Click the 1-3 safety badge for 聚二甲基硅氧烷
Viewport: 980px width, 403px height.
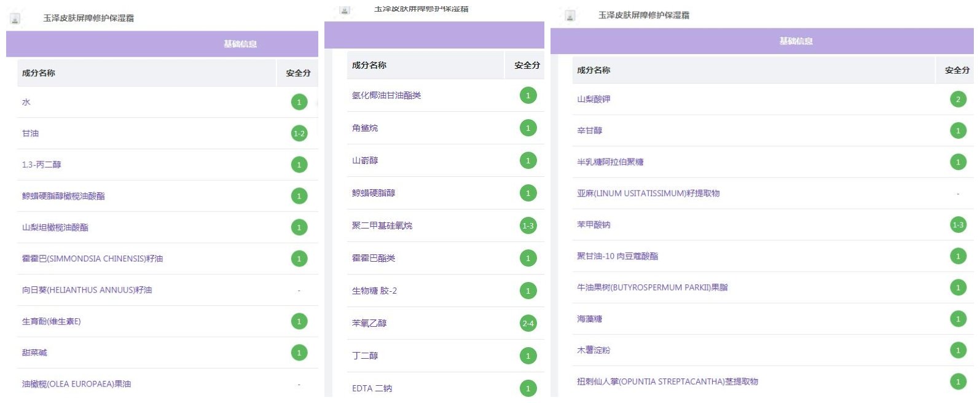[x=528, y=225]
